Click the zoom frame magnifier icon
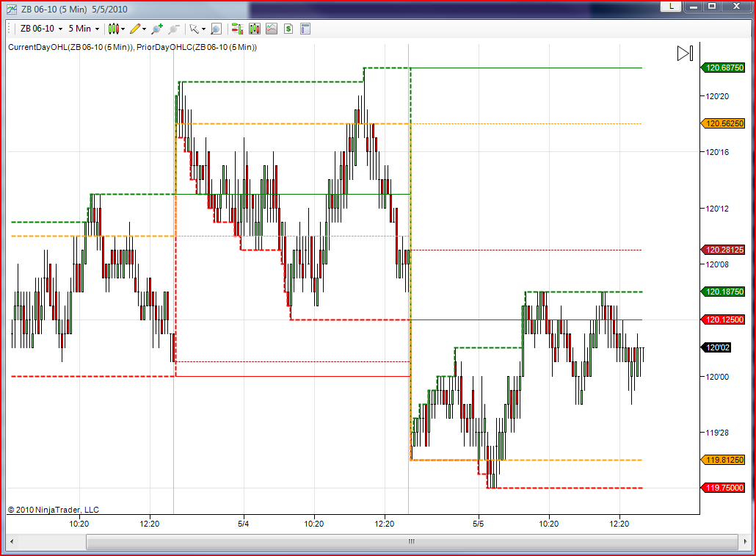 click(x=216, y=29)
